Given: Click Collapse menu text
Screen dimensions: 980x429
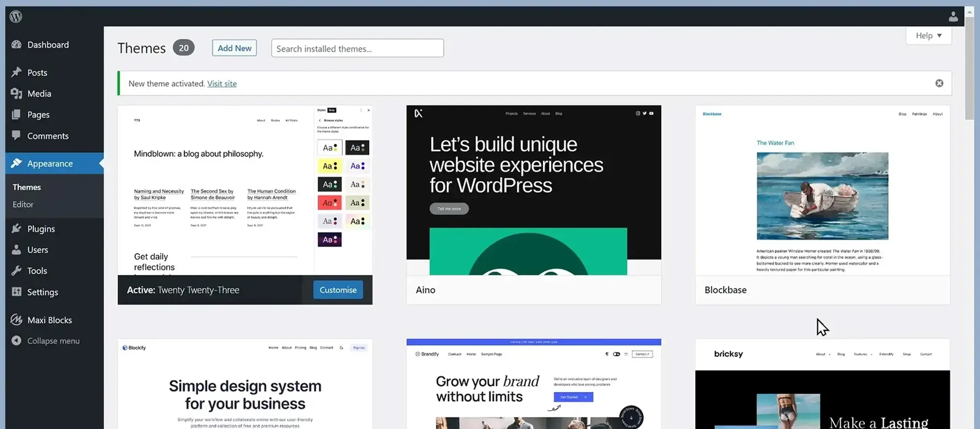Looking at the screenshot, I should pos(53,341).
